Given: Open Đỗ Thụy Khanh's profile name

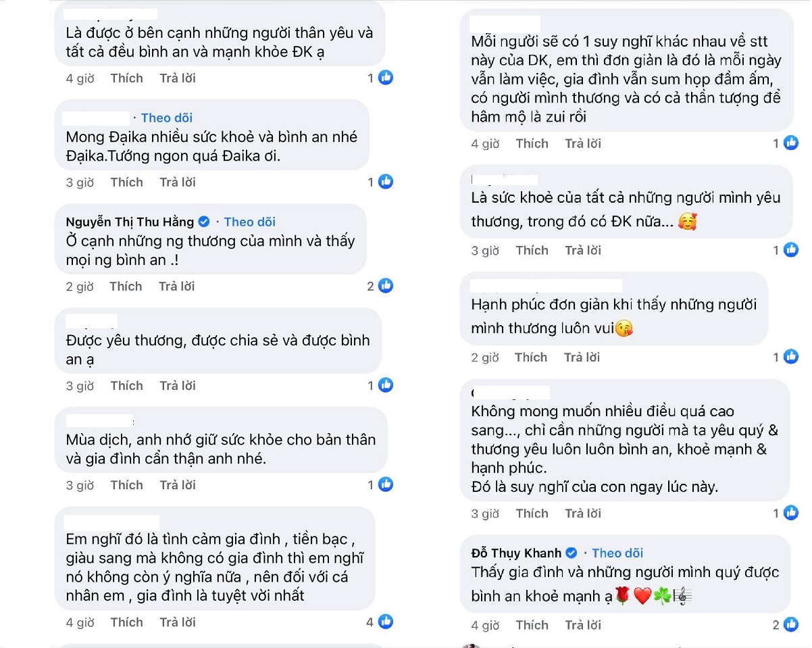Looking at the screenshot, I should [517, 553].
